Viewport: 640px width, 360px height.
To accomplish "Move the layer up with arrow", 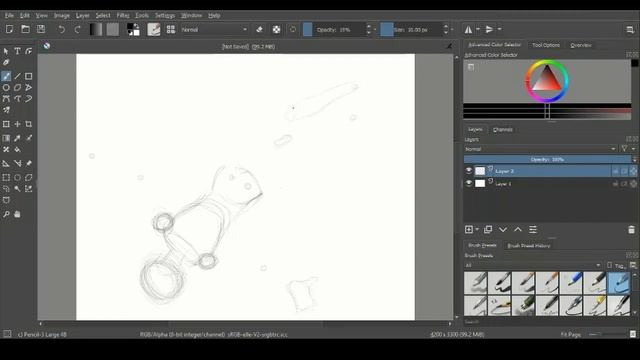I will 518,230.
